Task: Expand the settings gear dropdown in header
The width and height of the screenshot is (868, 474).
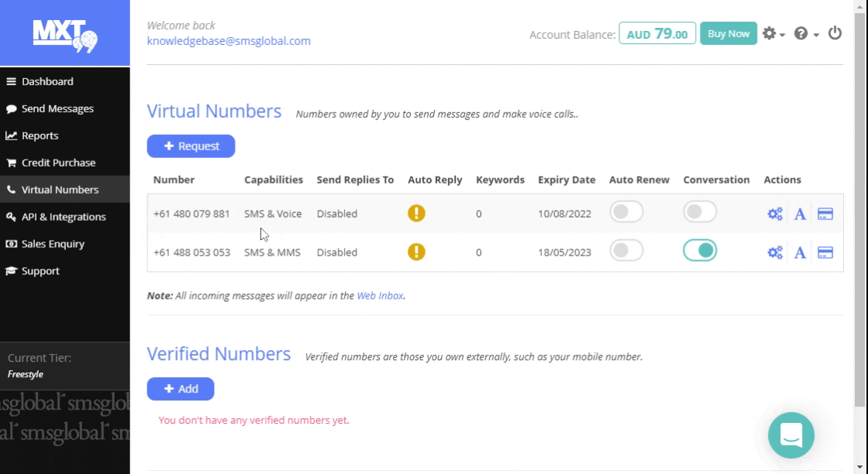Action: 773,33
